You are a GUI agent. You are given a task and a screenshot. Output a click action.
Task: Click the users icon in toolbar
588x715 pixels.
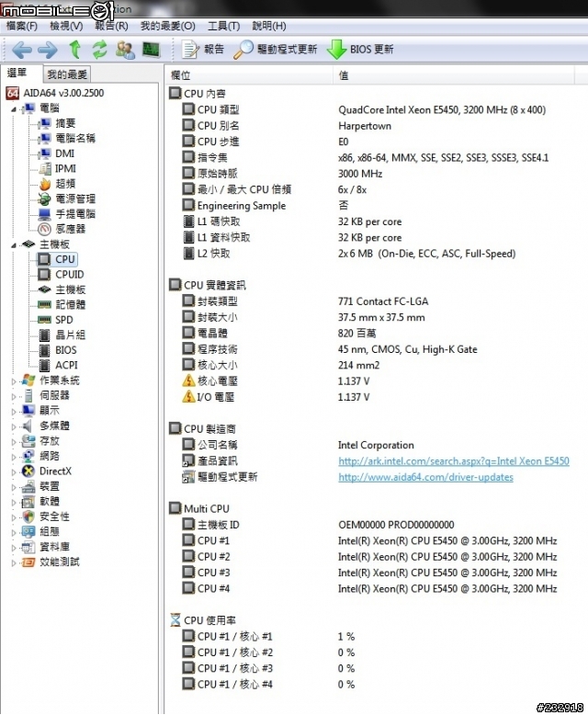point(125,50)
